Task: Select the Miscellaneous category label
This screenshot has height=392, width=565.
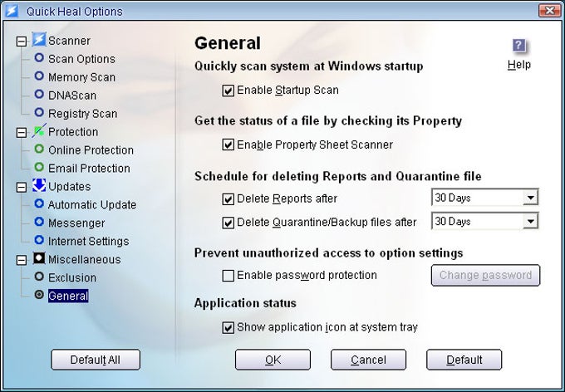Action: pos(84,259)
